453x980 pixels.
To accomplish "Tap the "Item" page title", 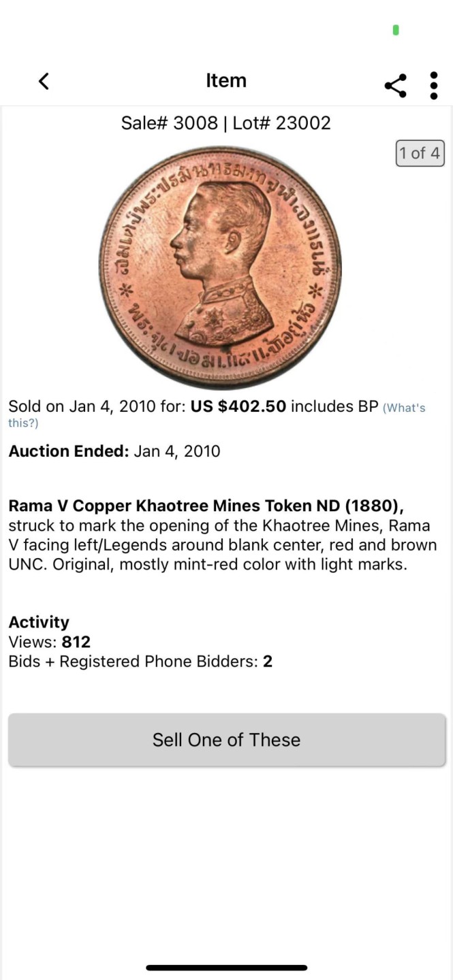I will [x=226, y=80].
